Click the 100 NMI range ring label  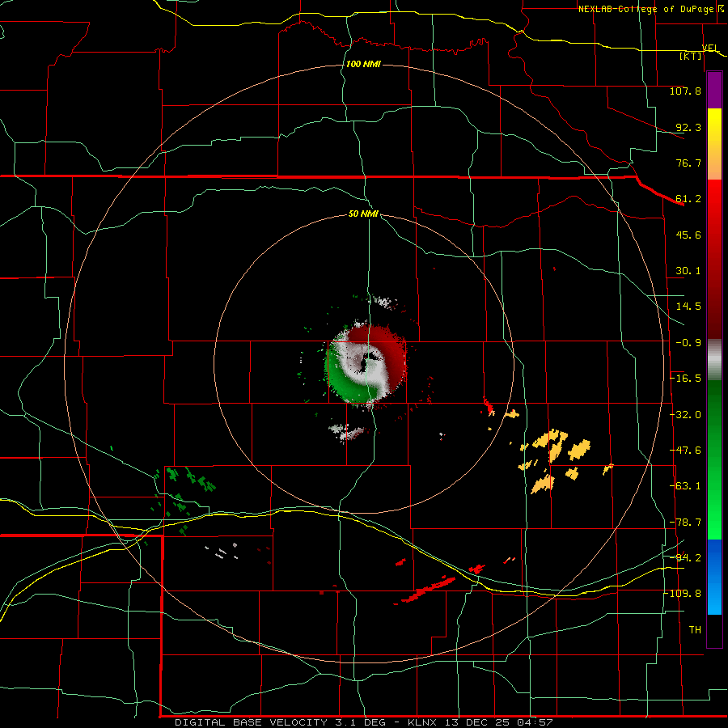(363, 64)
